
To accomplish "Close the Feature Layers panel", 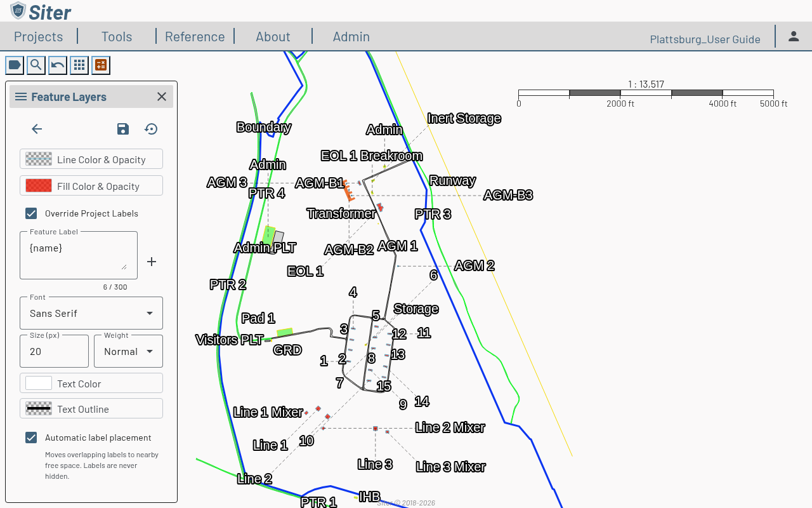I will coord(162,97).
